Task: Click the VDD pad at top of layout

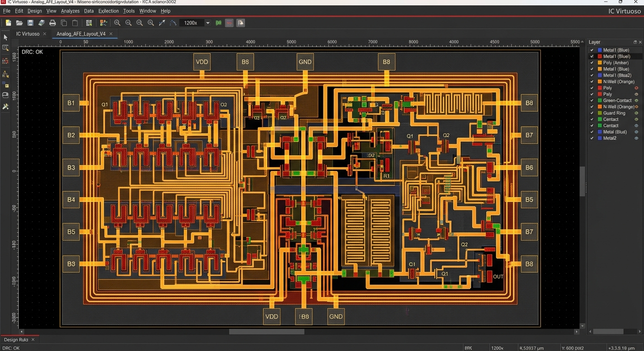Action: [202, 62]
